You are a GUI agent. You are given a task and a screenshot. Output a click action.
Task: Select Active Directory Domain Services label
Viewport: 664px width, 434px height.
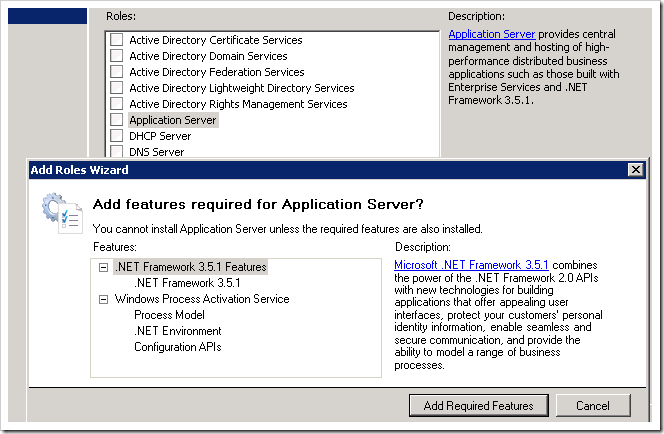pos(208,56)
